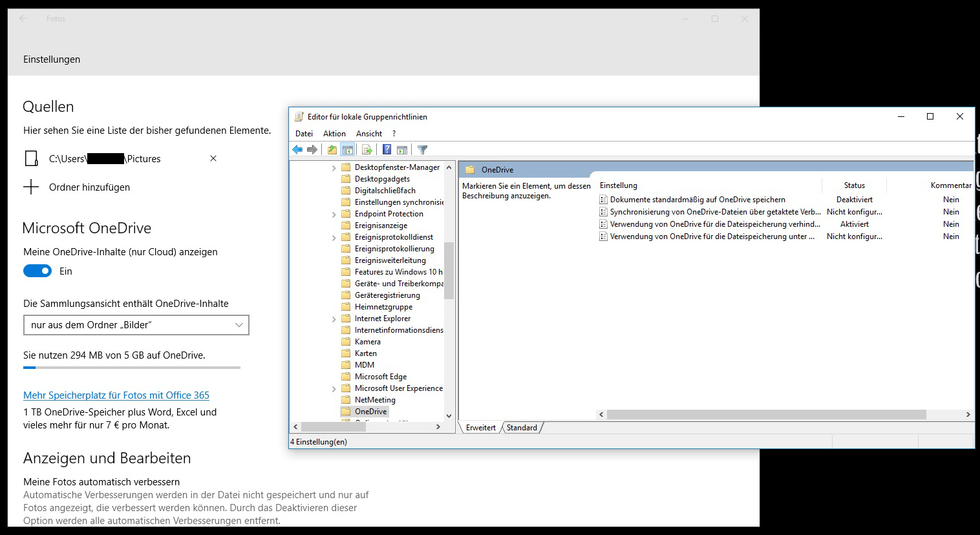Open the Datei menu
The height and width of the screenshot is (535, 980).
pos(304,134)
